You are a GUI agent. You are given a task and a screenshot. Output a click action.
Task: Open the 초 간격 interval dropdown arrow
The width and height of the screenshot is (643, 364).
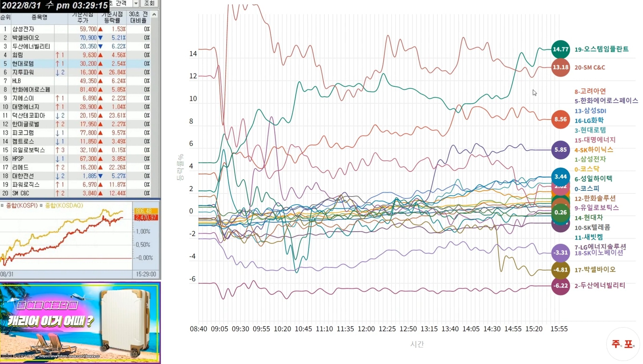click(136, 3)
